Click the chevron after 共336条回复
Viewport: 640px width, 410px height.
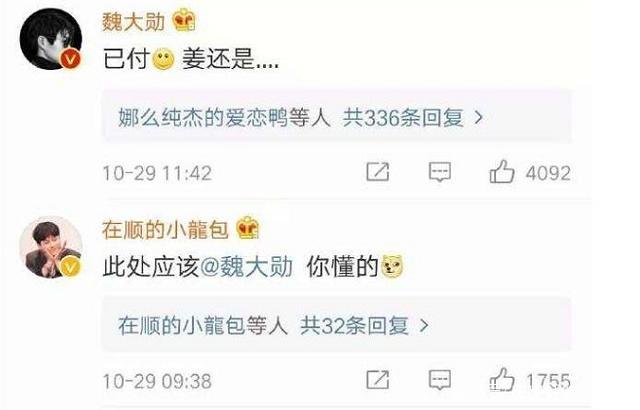pyautogui.click(x=478, y=118)
